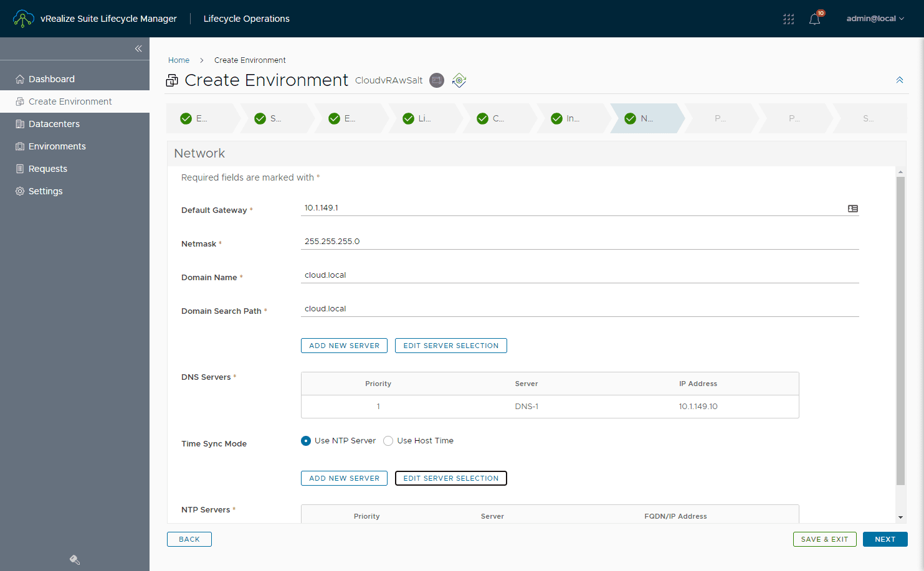Screen dimensions: 924x571
Task: Open the IP address picker on Default Gateway field
Action: (852, 209)
